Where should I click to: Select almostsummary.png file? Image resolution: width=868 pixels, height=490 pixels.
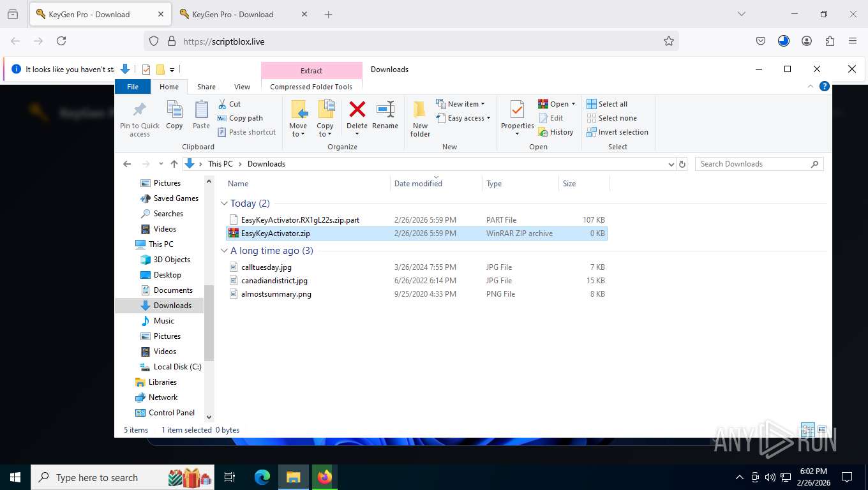pyautogui.click(x=417, y=293)
